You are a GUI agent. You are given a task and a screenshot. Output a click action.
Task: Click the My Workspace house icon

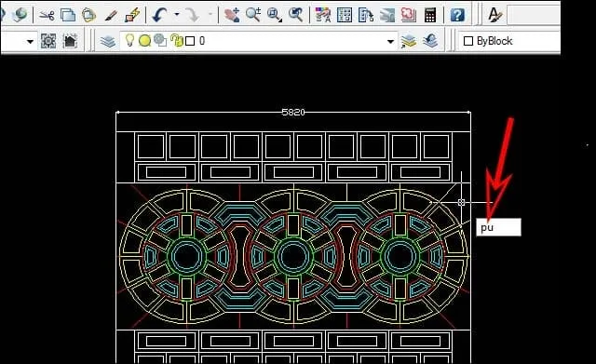(70, 41)
